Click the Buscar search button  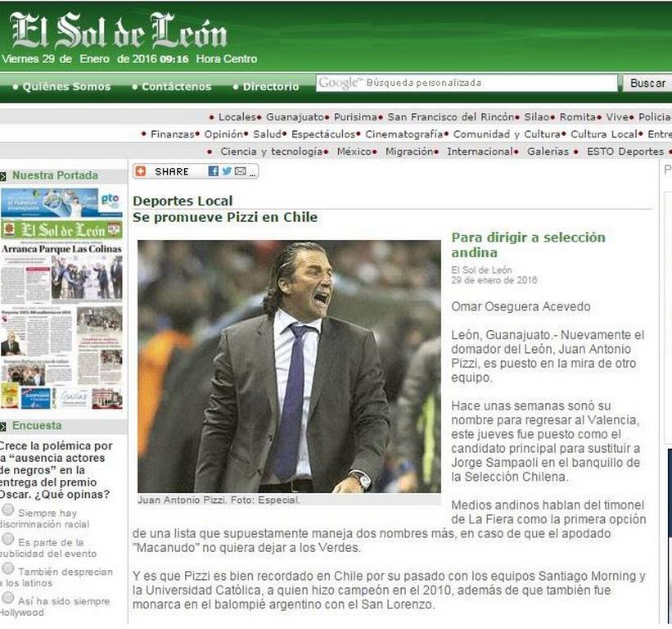pos(647,84)
